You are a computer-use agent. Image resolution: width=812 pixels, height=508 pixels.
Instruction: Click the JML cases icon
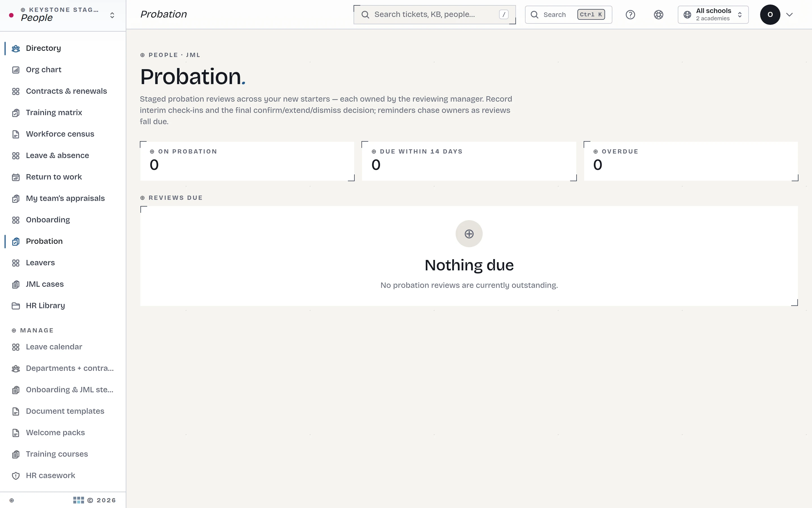click(x=16, y=284)
